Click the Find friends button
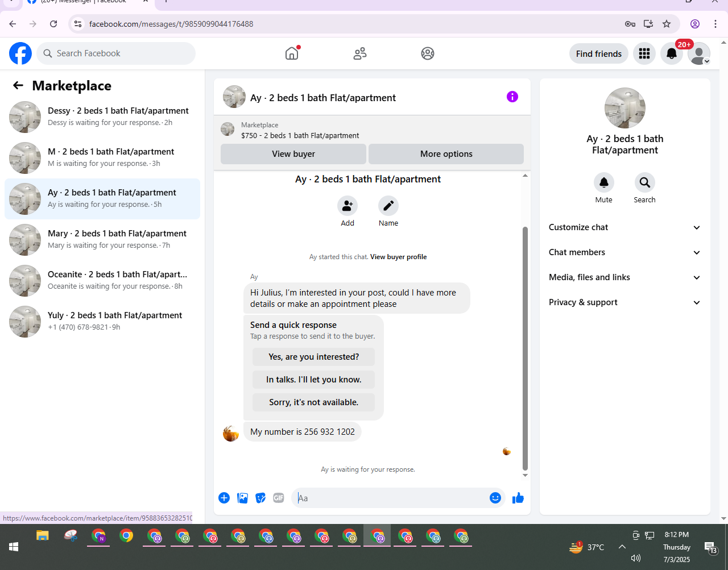Screen dimensions: 728x570 point(599,53)
